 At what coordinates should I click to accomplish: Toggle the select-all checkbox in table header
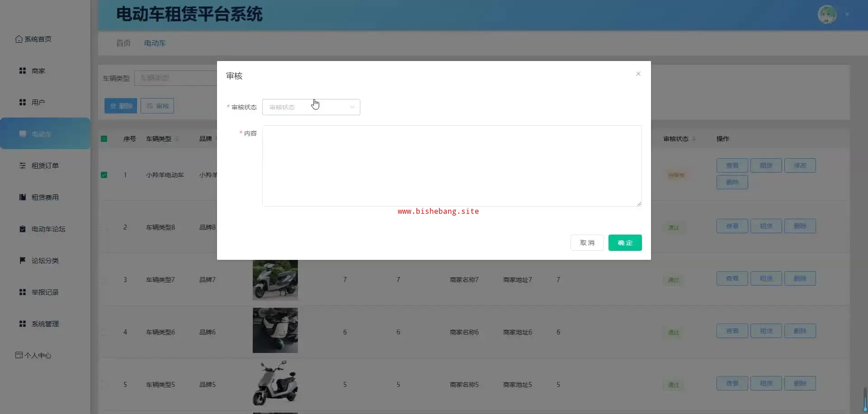[104, 139]
